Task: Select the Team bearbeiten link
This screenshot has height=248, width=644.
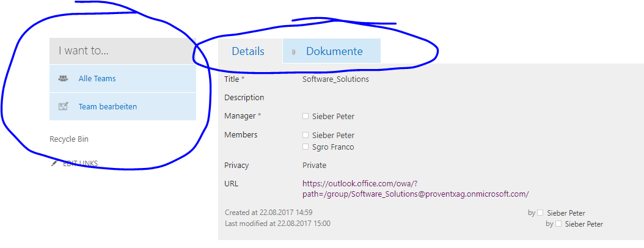Action: click(x=108, y=106)
